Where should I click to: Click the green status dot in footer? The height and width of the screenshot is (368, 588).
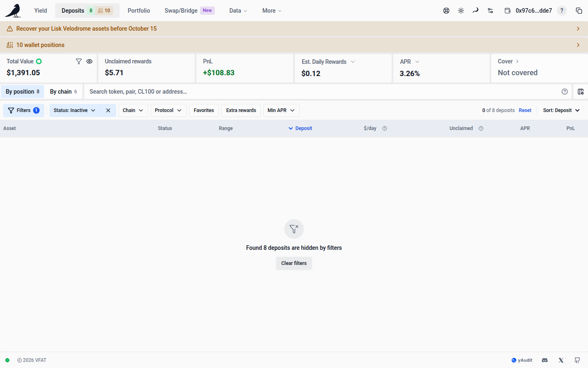(x=7, y=360)
